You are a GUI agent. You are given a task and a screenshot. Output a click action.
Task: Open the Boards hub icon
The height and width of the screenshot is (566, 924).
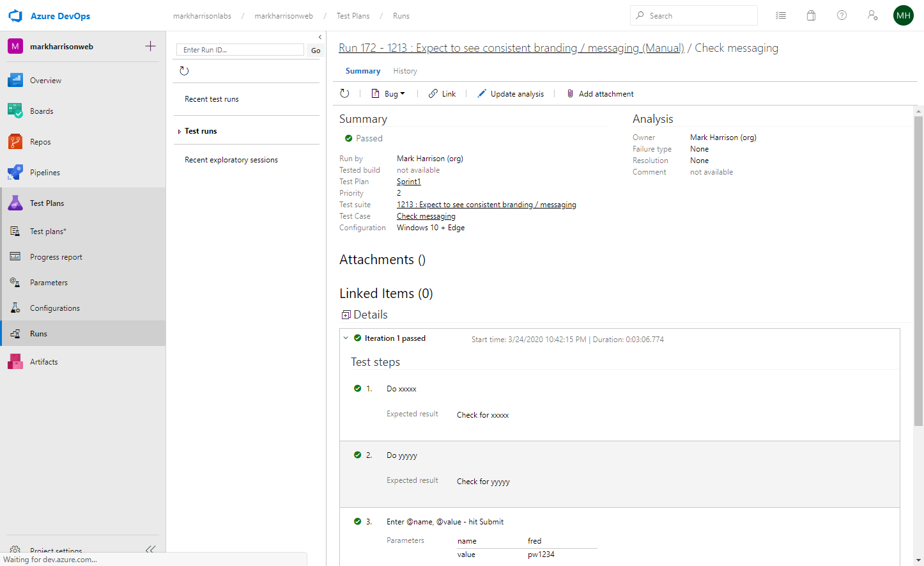click(x=15, y=111)
